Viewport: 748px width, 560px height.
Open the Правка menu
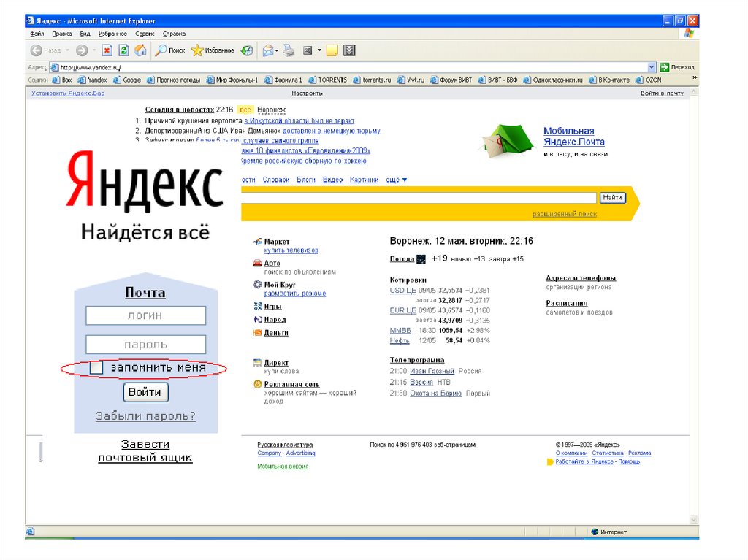(62, 34)
